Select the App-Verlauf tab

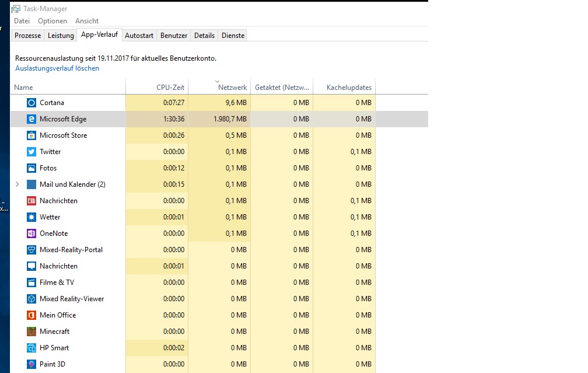99,34
